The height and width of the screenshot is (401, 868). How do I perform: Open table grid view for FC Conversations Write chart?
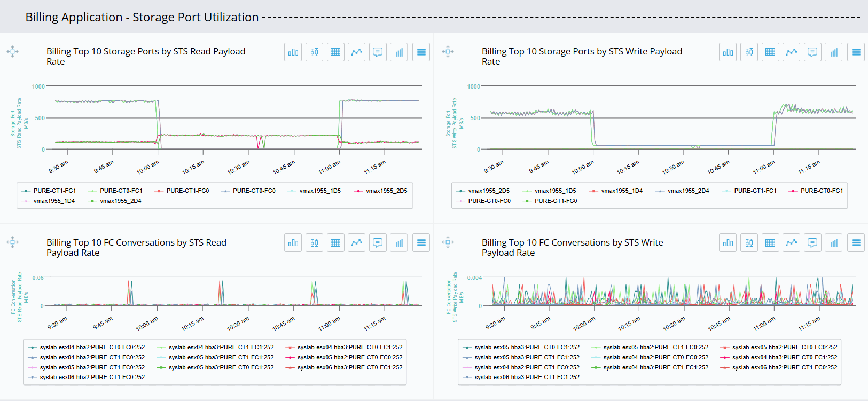770,243
